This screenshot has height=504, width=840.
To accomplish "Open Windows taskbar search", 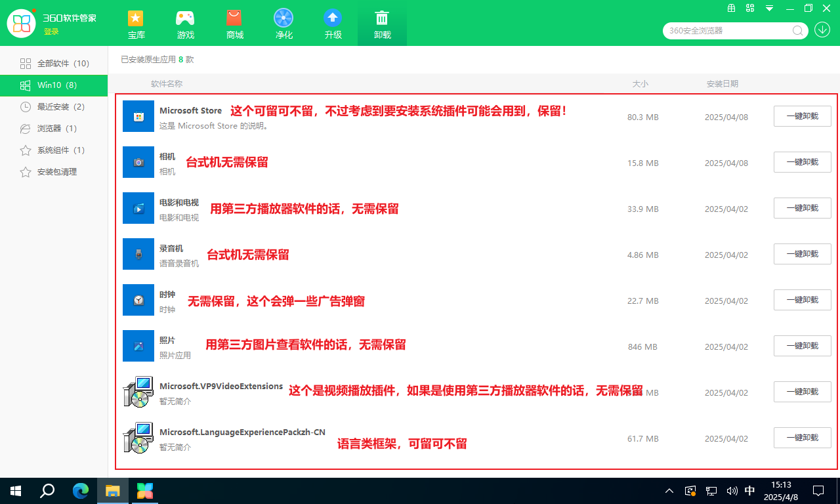I will click(x=47, y=490).
